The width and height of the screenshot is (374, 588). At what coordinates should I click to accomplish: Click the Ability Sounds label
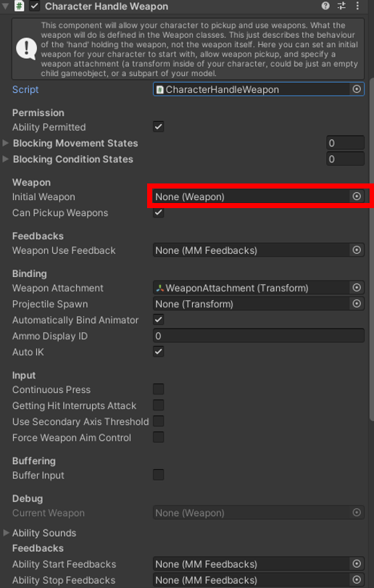click(x=44, y=532)
